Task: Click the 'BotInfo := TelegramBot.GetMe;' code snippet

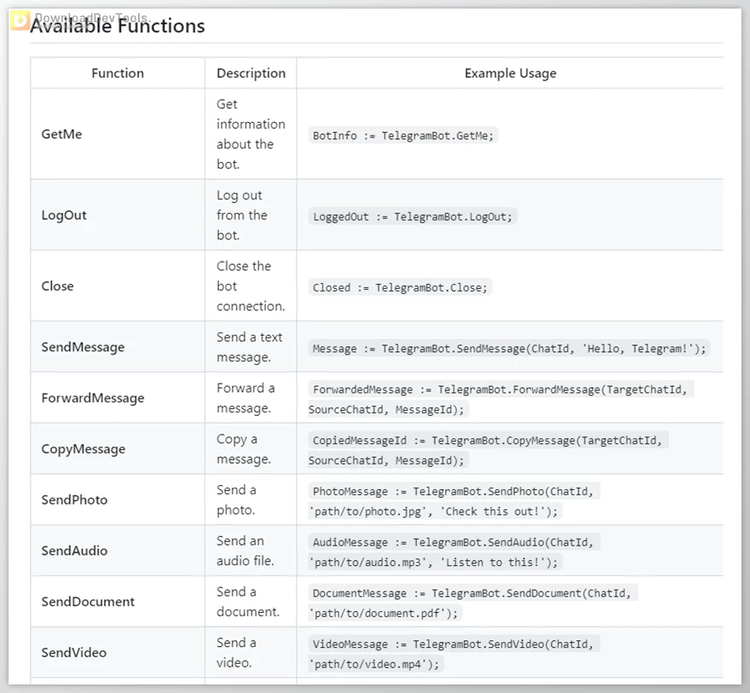Action: click(403, 136)
